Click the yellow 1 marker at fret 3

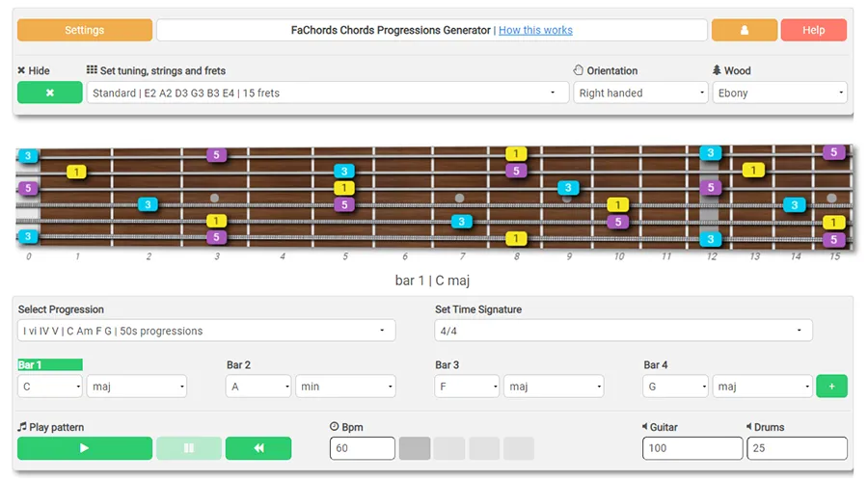216,221
